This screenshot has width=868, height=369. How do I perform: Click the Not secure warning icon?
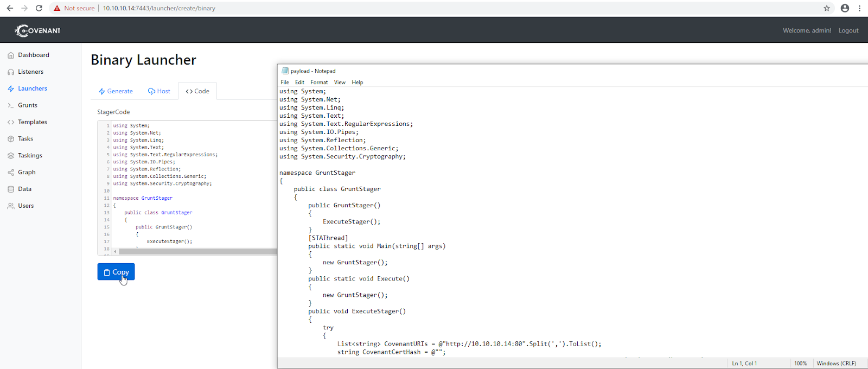(57, 8)
